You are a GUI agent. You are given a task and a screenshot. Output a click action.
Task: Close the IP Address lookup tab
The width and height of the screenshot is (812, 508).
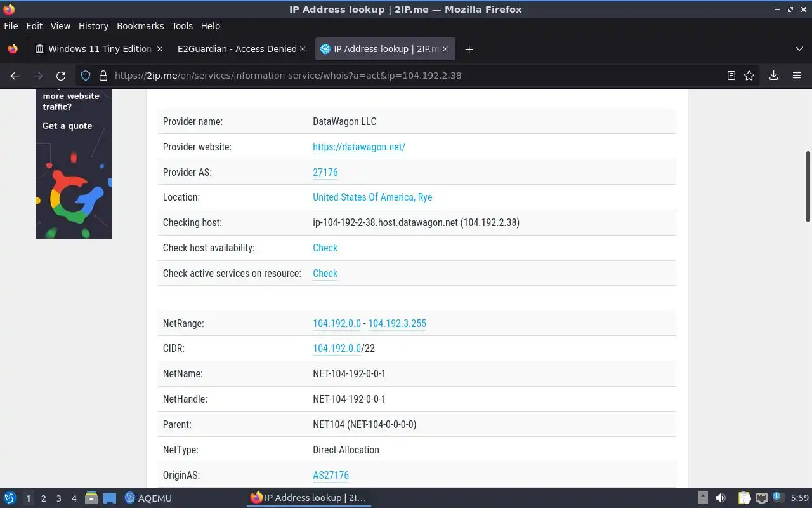[445, 49]
